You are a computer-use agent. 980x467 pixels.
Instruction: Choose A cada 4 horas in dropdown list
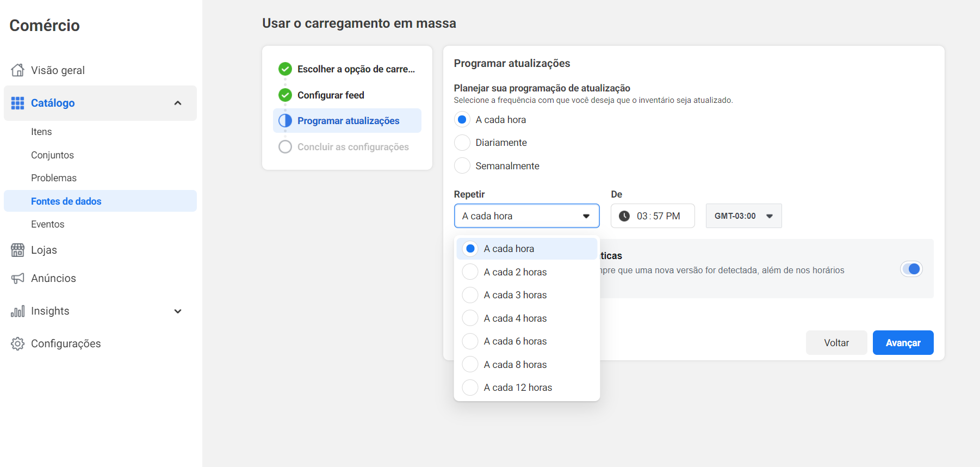[526, 318]
